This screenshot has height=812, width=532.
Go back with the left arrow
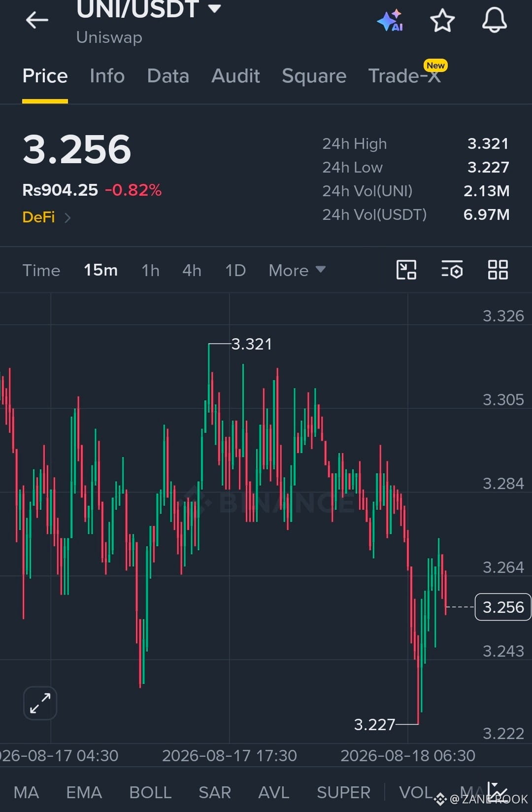point(37,20)
